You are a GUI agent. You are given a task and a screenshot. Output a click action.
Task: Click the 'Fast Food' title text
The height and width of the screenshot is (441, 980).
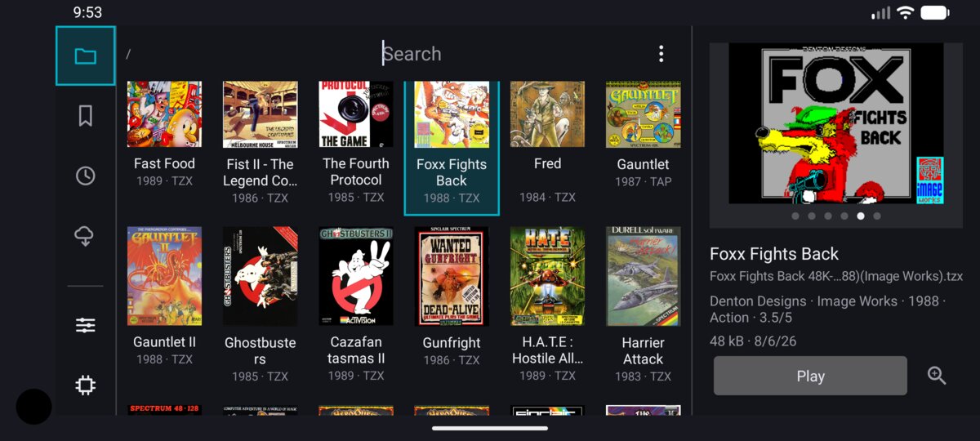click(x=164, y=163)
